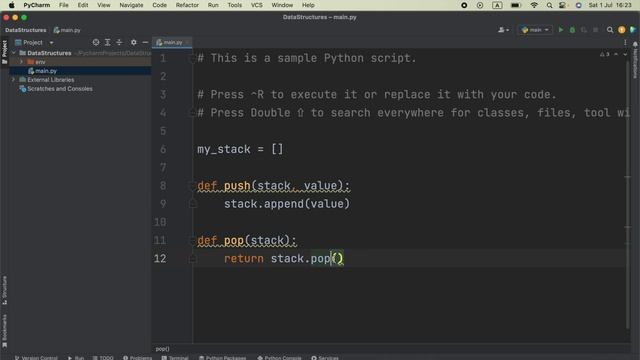This screenshot has width=640, height=360.
Task: Open the Edit menu
Action: (83, 5)
